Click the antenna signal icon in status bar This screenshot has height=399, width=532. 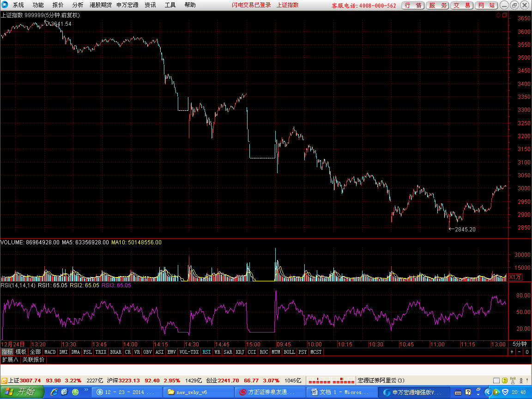[513, 381]
